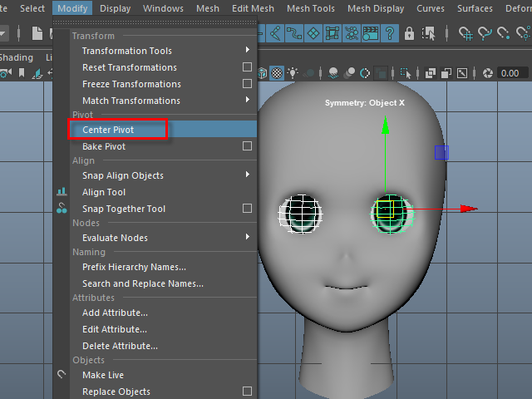Choose Center Pivot from Modify menu
Image resolution: width=532 pixels, height=399 pixels.
pos(108,130)
